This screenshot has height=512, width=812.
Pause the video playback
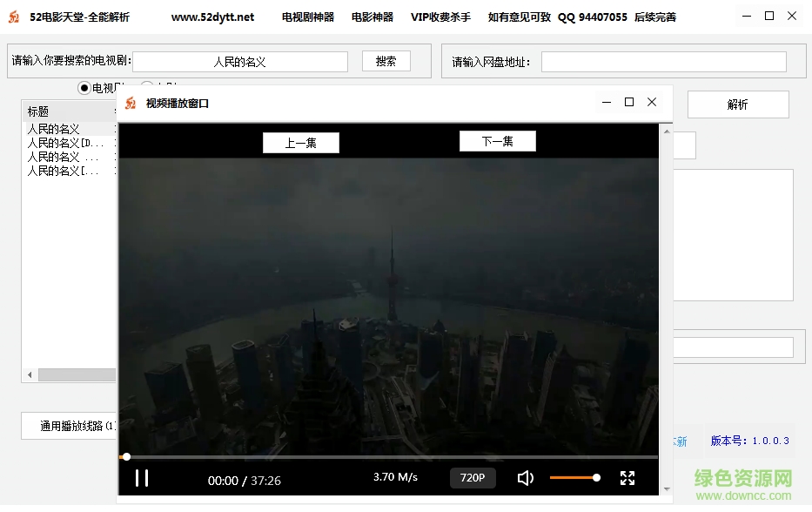[x=142, y=478]
